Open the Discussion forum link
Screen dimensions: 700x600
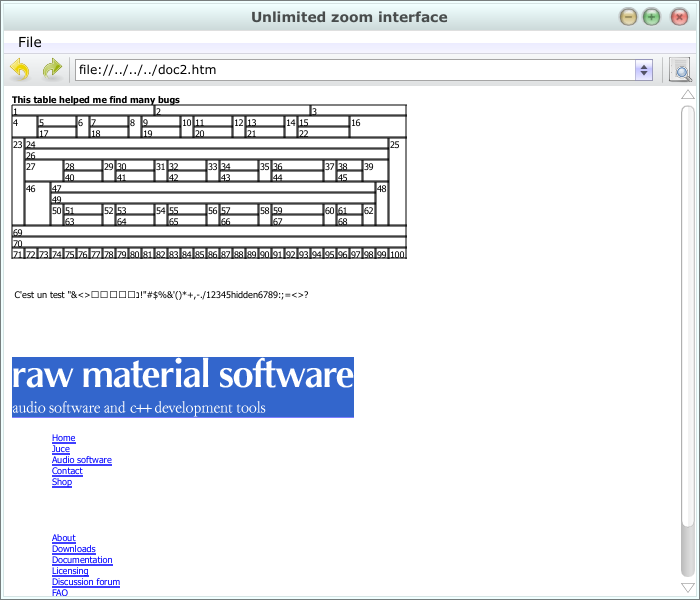click(x=86, y=582)
